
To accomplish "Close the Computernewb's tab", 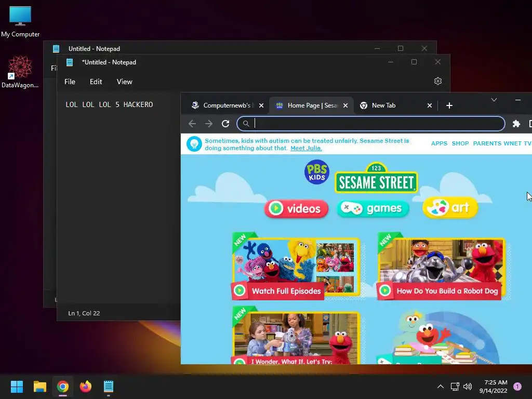I will 261,105.
